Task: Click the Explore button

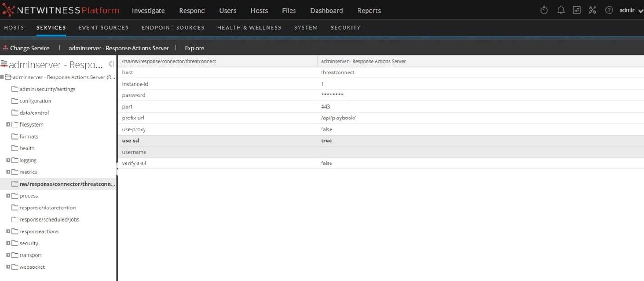Action: (x=194, y=48)
